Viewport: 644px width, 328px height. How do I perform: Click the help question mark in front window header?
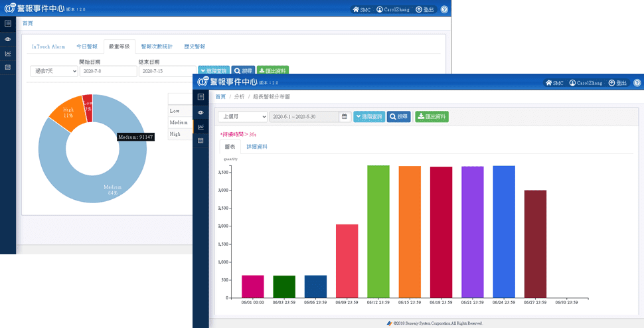click(637, 83)
